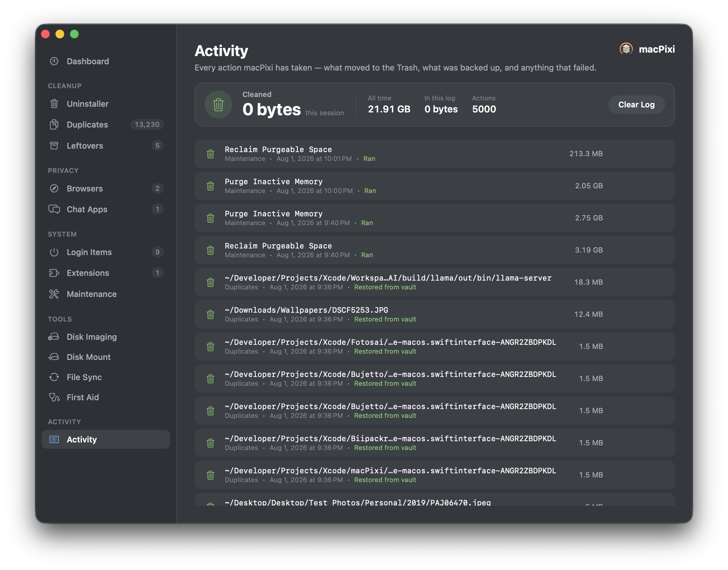The width and height of the screenshot is (728, 570).
Task: Click trash icon for Fotosai swiftinterface entry
Action: [x=211, y=346]
